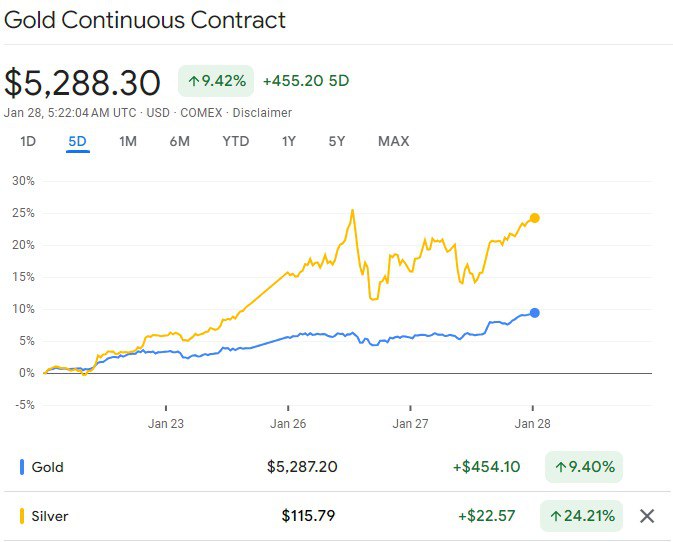673x542 pixels.
Task: Select the 1D time range tab
Action: (28, 141)
